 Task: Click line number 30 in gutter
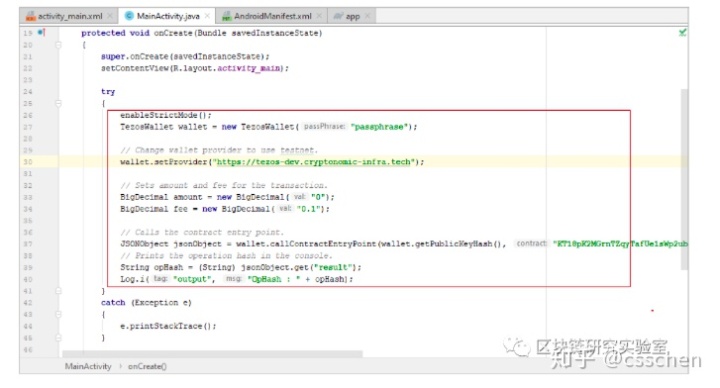28,162
